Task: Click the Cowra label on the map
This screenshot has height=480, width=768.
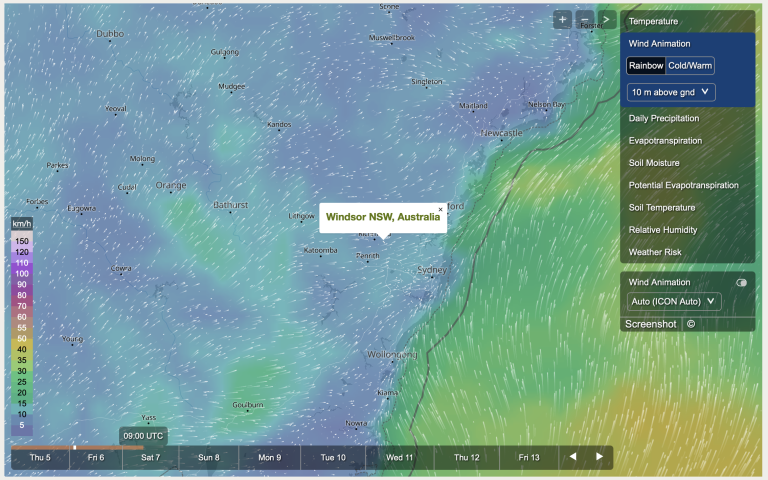Action: point(121,268)
